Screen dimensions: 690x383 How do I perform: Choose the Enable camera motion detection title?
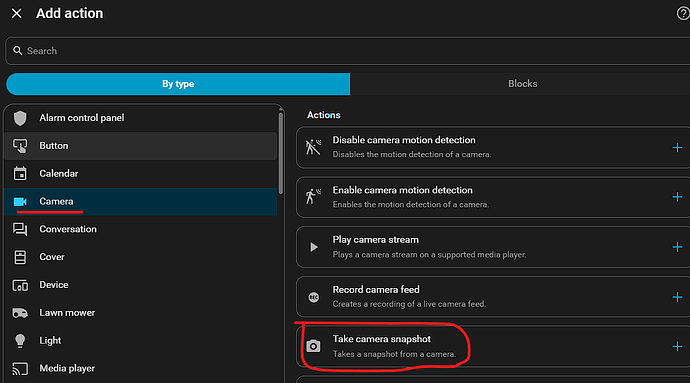[x=403, y=190]
